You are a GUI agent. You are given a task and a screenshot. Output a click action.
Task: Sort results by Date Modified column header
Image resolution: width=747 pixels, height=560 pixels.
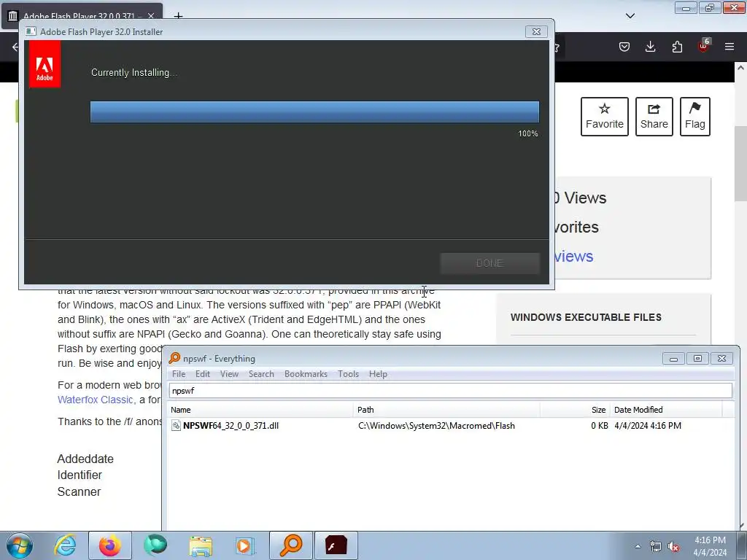click(666, 410)
